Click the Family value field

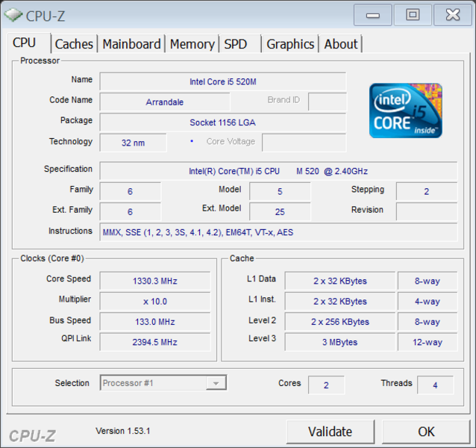[130, 191]
